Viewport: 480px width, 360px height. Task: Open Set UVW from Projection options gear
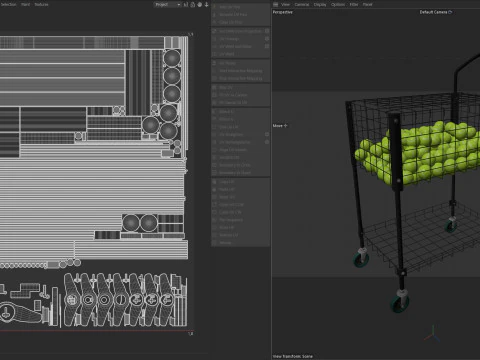pos(267,31)
